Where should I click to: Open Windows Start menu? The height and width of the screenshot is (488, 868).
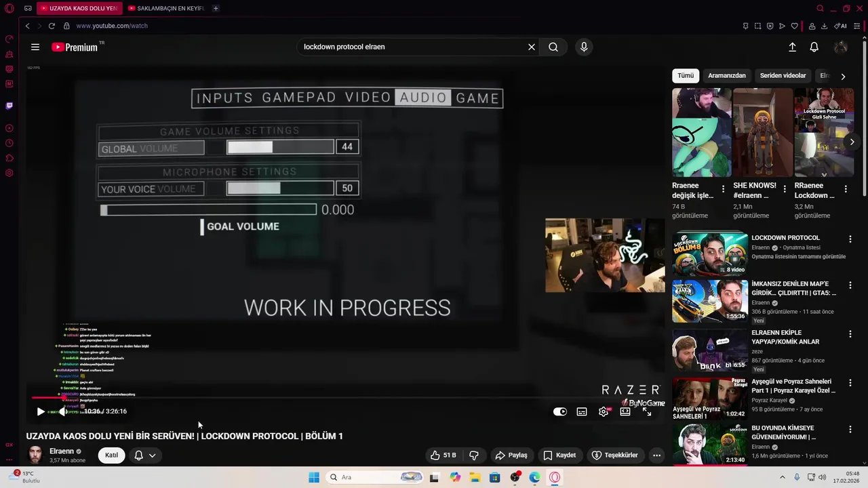pos(314,477)
